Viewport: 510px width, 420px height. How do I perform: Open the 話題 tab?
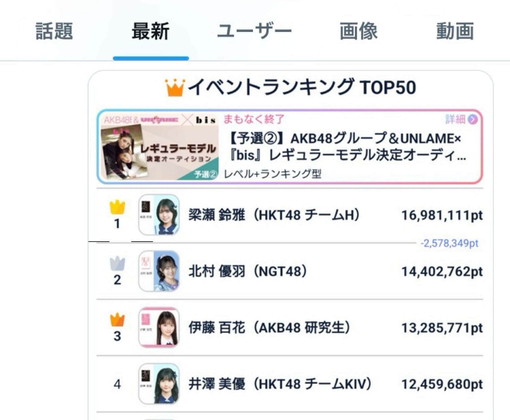54,31
